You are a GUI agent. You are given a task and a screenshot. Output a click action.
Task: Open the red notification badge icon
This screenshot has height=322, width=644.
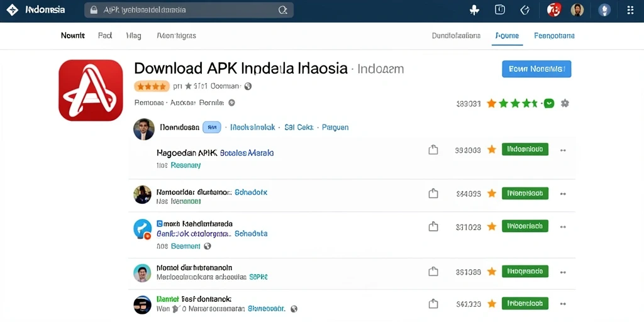554,10
